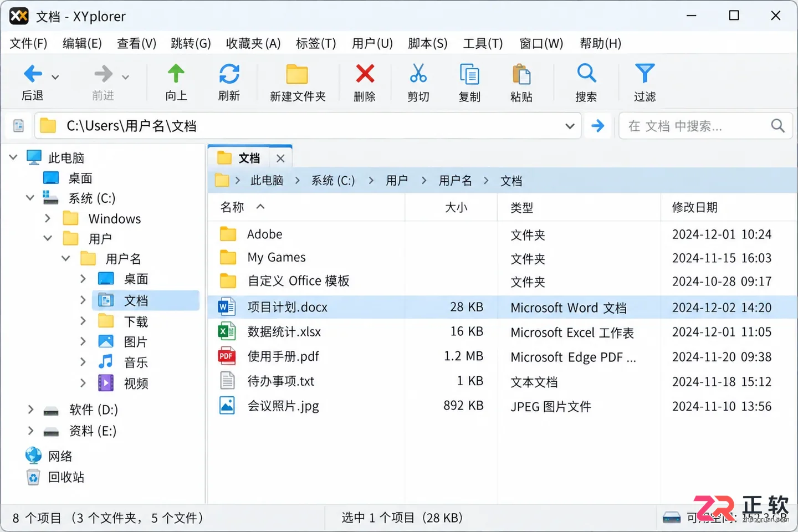The image size is (798, 532).
Task: Copy the selection using 复制 icon
Action: click(x=469, y=74)
